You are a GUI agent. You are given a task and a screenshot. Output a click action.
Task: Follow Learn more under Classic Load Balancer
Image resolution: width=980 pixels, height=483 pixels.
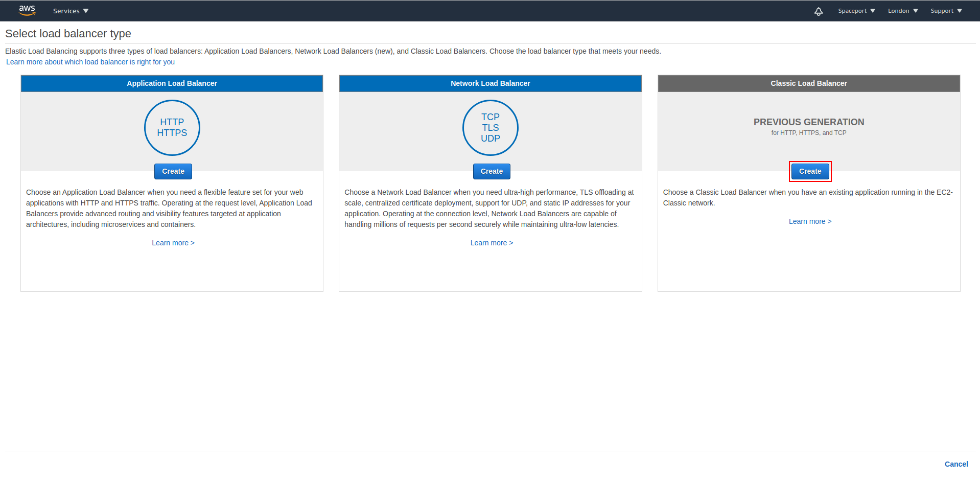click(x=810, y=221)
